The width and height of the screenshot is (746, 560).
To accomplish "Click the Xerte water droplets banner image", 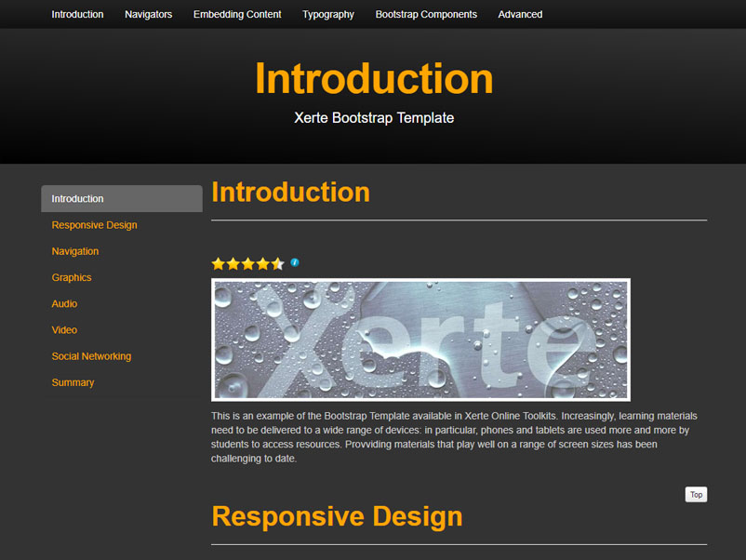I will (420, 340).
